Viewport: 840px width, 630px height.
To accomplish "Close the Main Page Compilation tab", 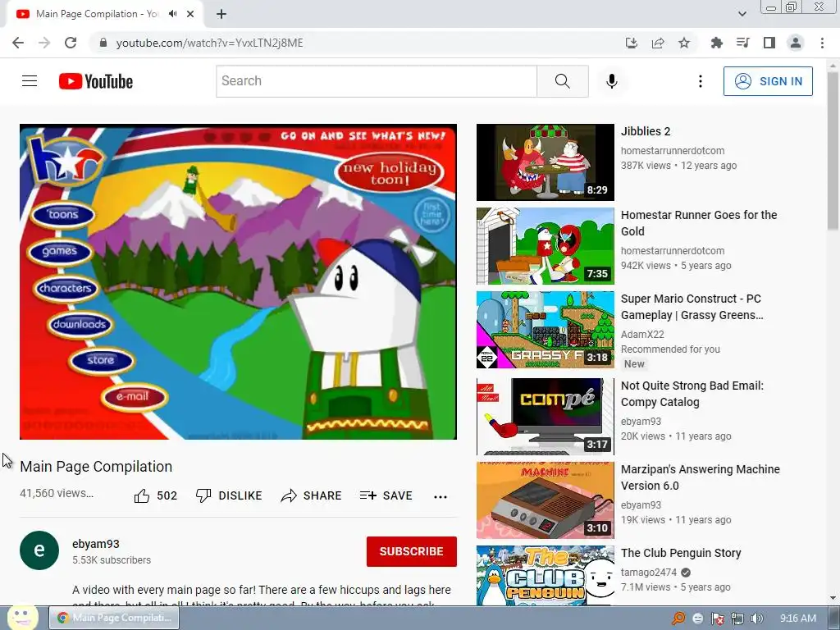I will coord(190,14).
